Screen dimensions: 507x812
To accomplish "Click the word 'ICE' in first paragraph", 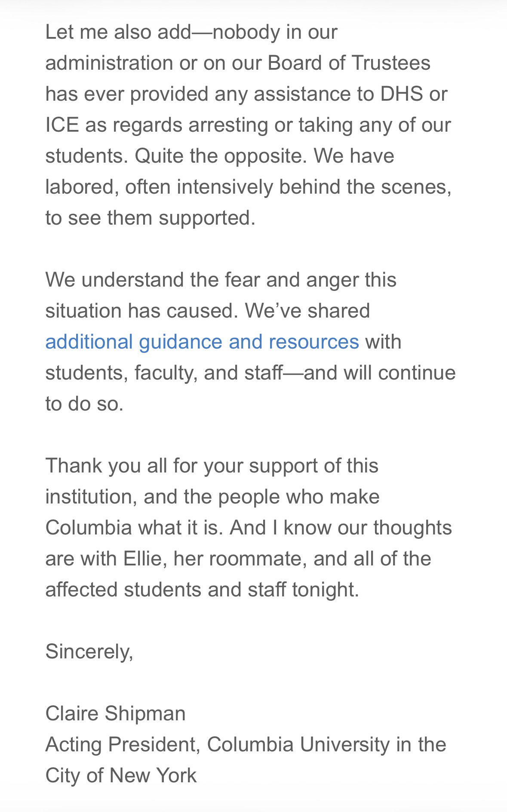I will 62,125.
